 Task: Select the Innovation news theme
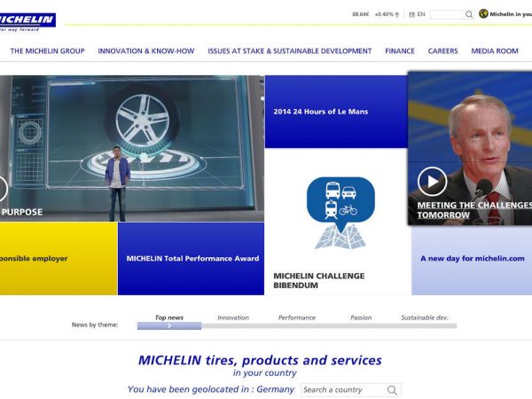tap(233, 317)
